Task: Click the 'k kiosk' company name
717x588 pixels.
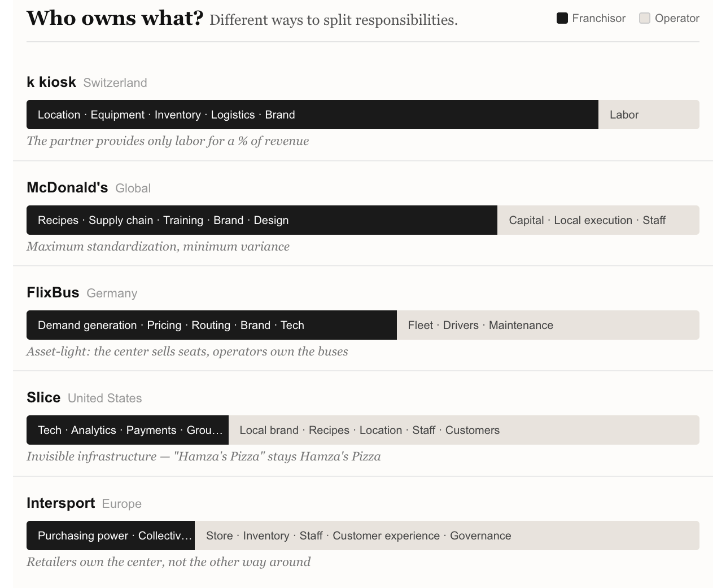Action: tap(51, 82)
